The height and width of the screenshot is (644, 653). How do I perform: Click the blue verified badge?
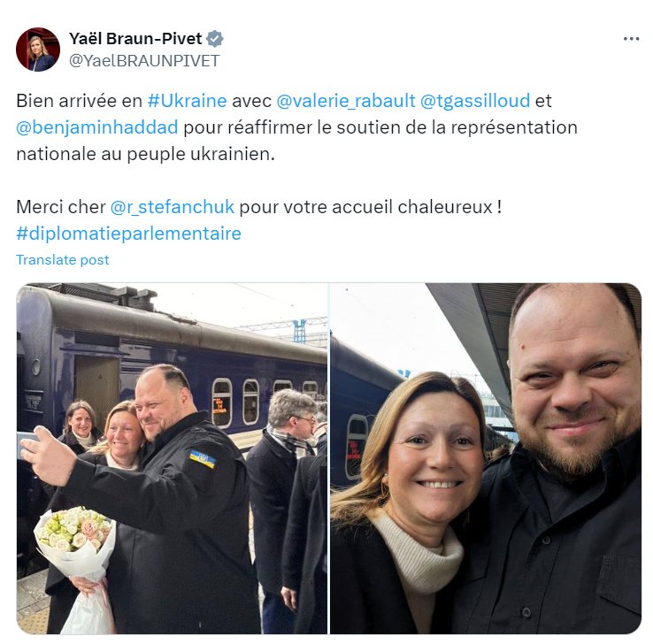tap(215, 39)
